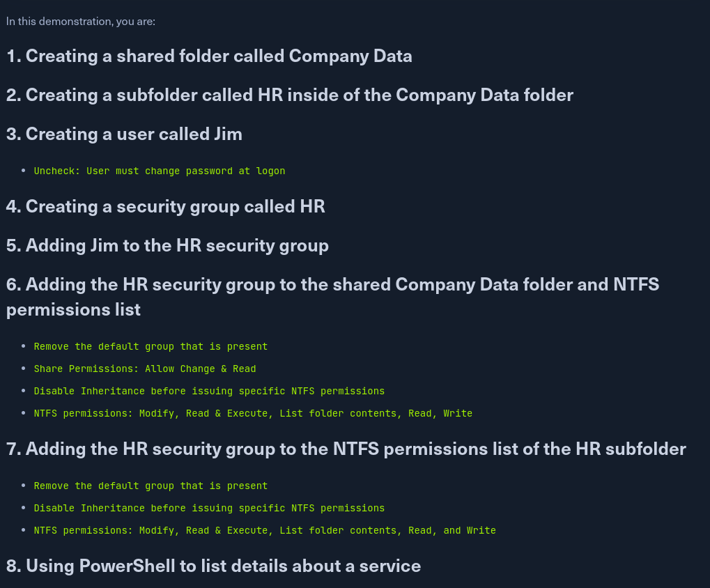The image size is (710, 588).
Task: Click heading 1 about creating Company Data folder
Action: tap(209, 56)
